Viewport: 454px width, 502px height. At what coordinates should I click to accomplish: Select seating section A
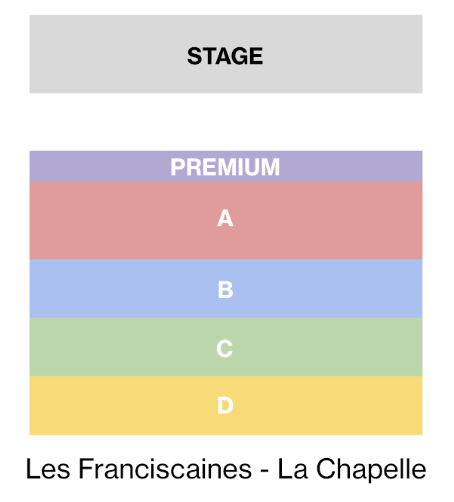[226, 221]
